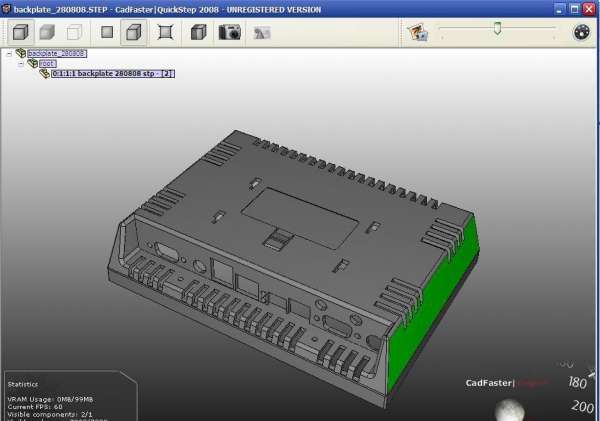Open the round color palette icon
The height and width of the screenshot is (421, 600).
(581, 33)
